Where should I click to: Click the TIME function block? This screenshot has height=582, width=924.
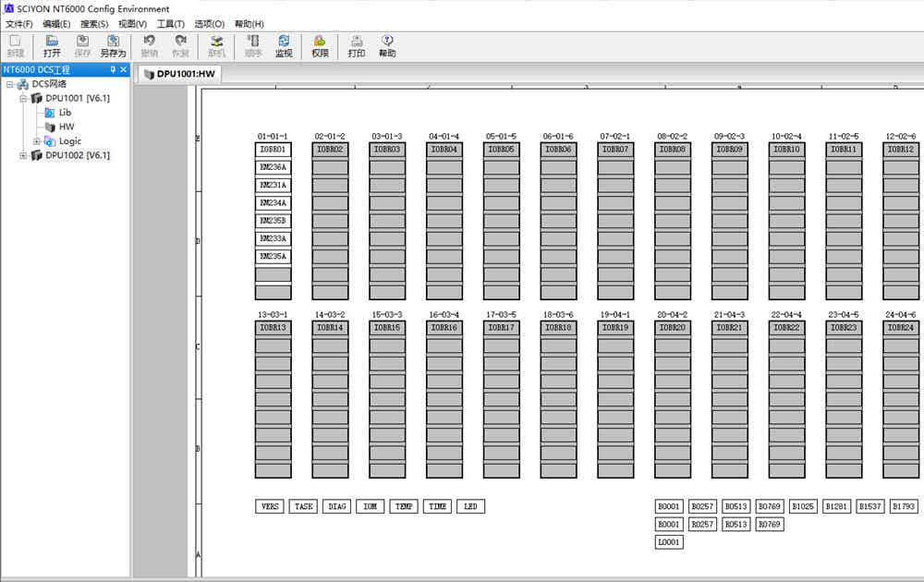[x=437, y=506]
